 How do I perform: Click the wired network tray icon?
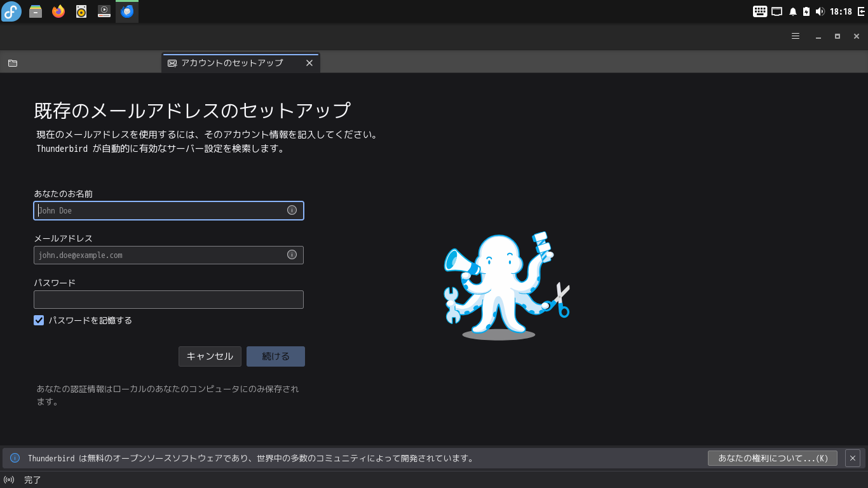pos(777,11)
